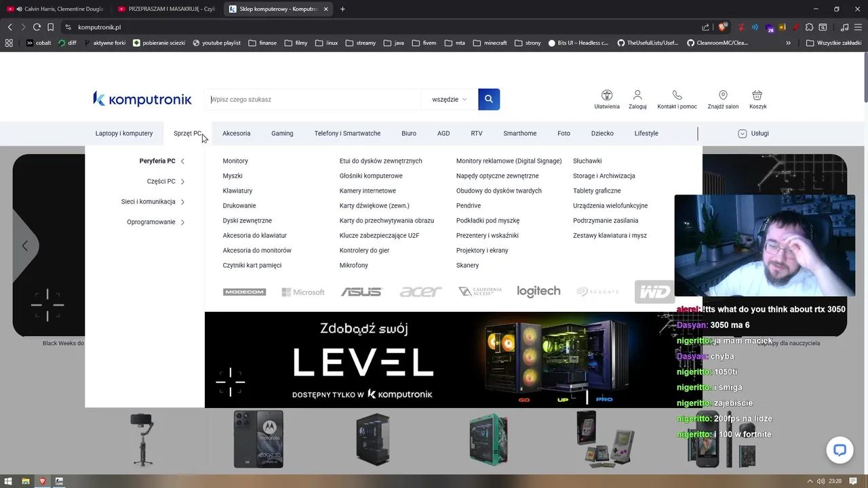Open the Mikrofony link
Image resolution: width=868 pixels, height=488 pixels.
click(x=354, y=265)
